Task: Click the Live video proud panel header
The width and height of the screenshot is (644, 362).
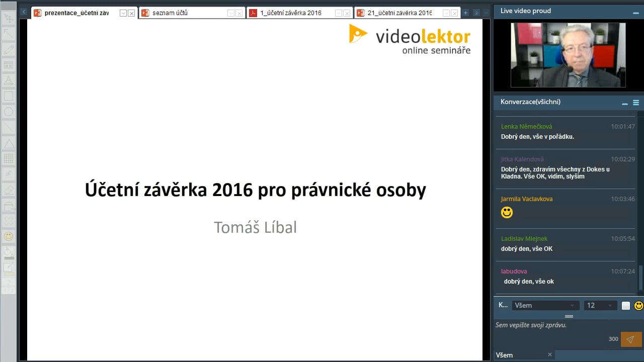Action: coord(569,11)
